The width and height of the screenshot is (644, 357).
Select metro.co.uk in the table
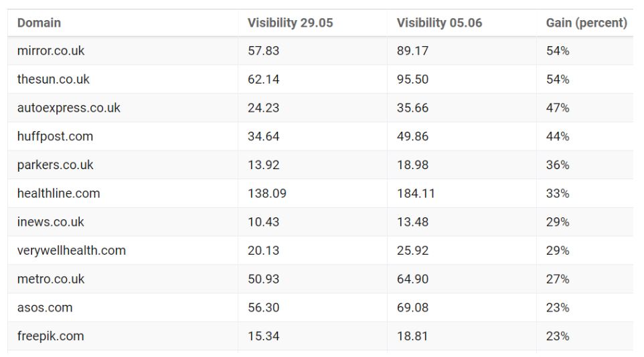tap(50, 279)
